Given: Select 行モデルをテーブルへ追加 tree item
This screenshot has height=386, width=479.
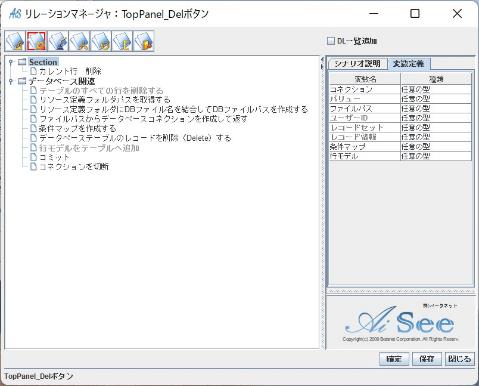Looking at the screenshot, I should coord(89,148).
